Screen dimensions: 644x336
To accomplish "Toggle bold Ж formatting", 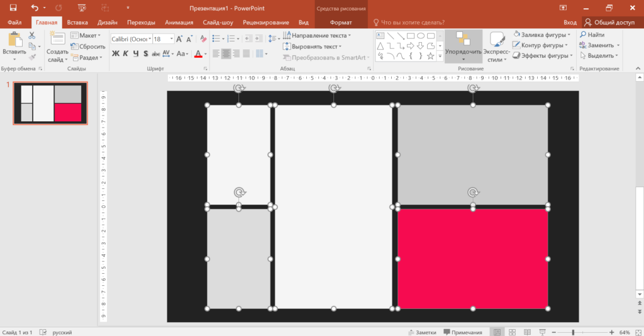I will pyautogui.click(x=116, y=54).
